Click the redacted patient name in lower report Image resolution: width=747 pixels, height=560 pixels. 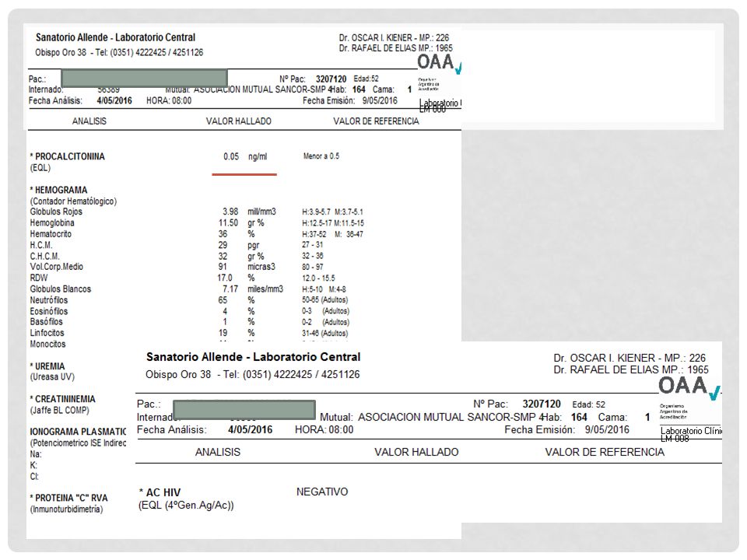point(244,410)
